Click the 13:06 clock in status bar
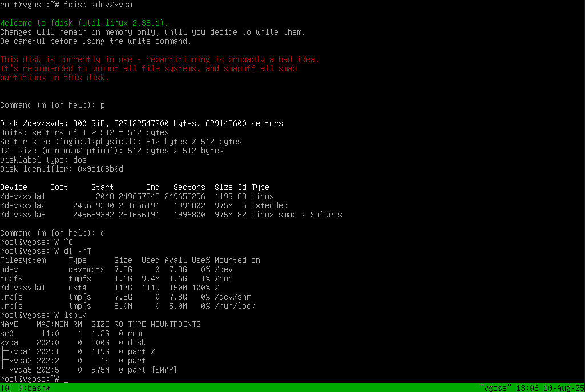This screenshot has height=392, width=585. click(527, 388)
